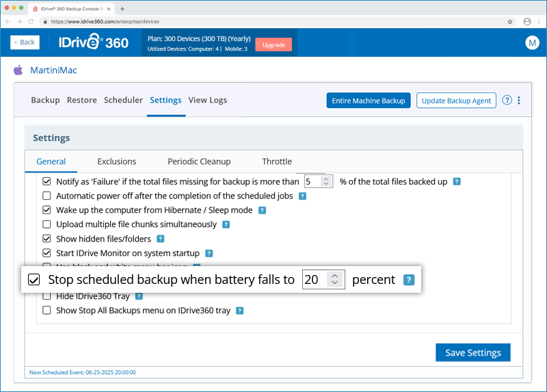Click the purple Apple device icon
Screen dimensions: 547x392
point(18,70)
